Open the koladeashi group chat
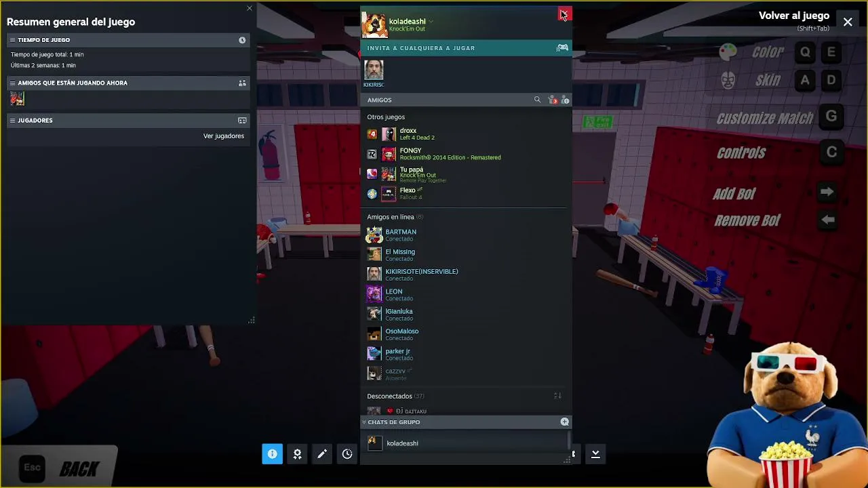This screenshot has width=868, height=488. pos(465,443)
